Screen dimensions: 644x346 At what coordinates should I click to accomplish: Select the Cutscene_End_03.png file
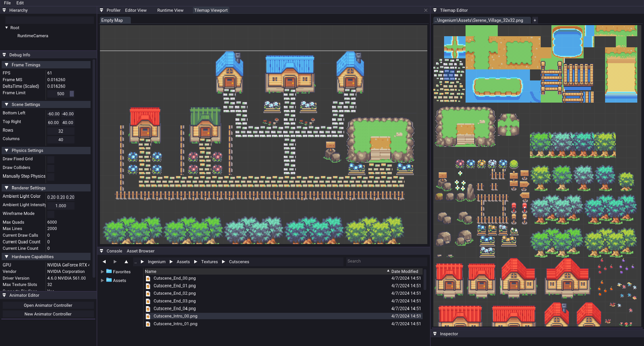[x=174, y=301]
